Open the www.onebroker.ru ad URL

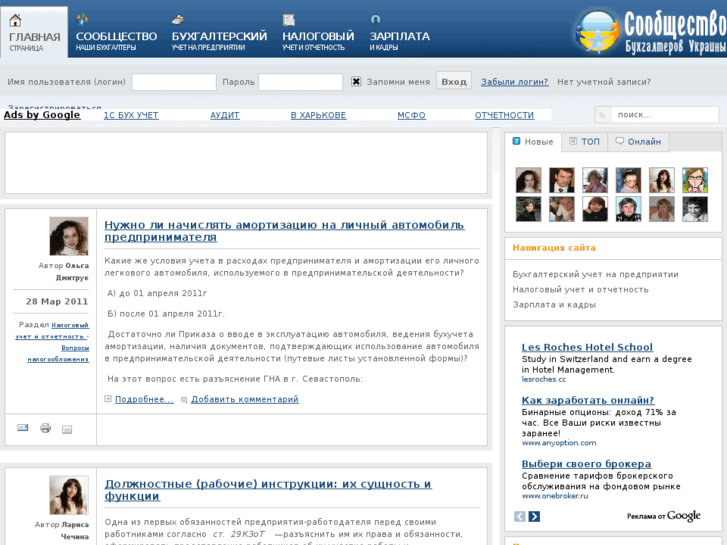click(x=555, y=496)
